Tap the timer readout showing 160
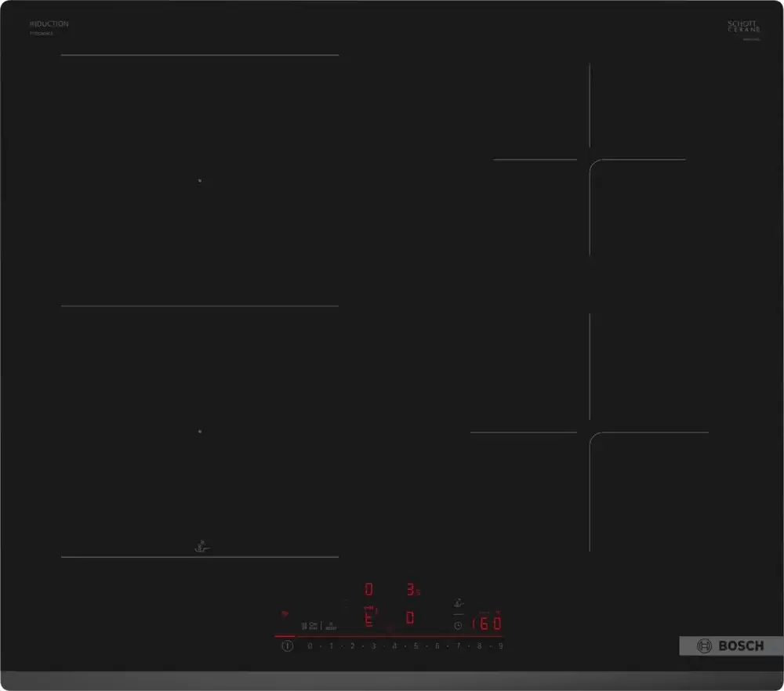Viewport: 784px width, 691px height. pyautogui.click(x=487, y=623)
